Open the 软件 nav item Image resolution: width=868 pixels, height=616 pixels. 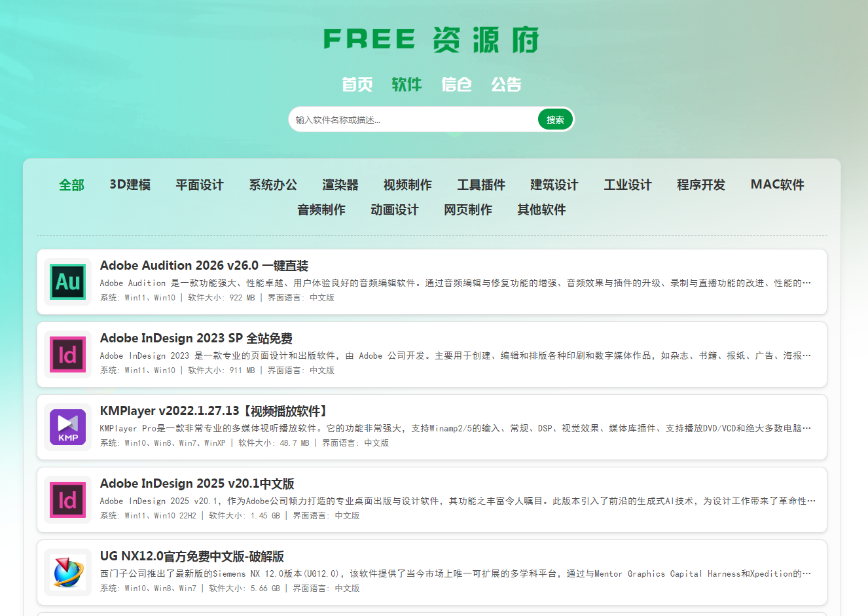[x=407, y=84]
